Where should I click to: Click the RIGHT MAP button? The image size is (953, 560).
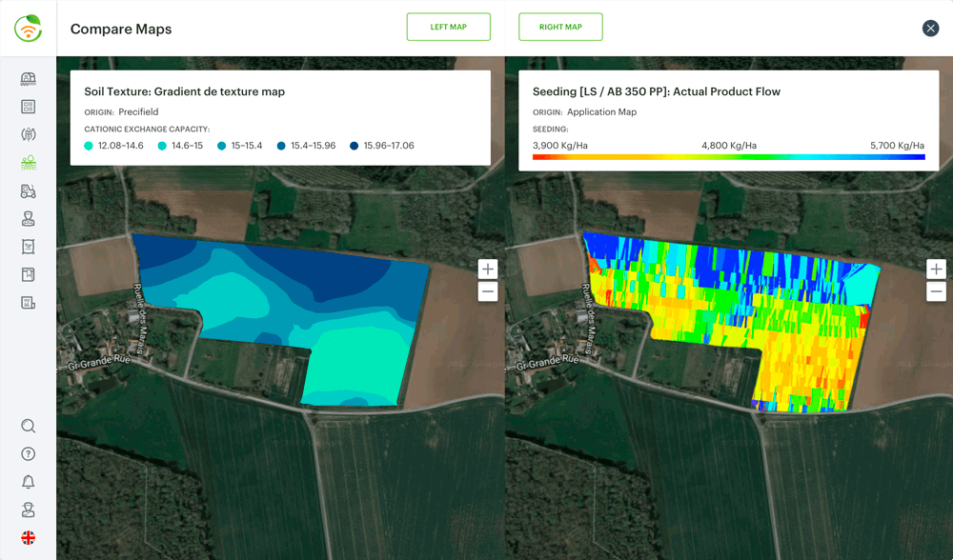click(560, 27)
